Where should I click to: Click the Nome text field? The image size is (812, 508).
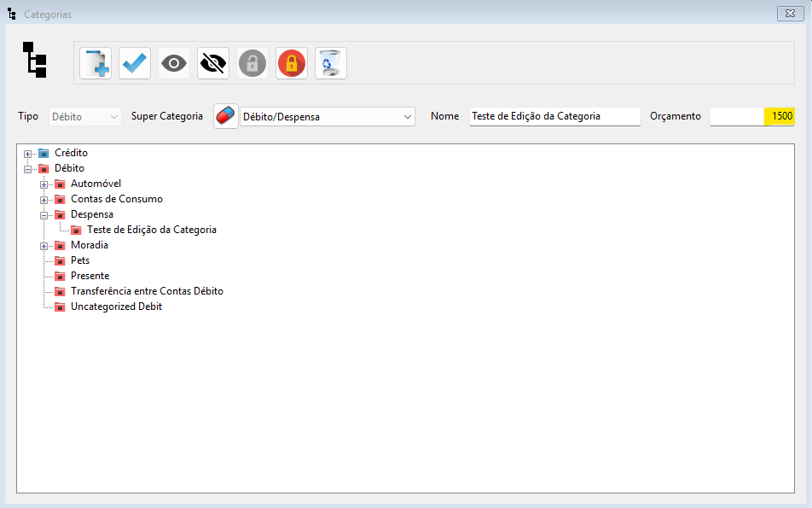[x=554, y=116]
